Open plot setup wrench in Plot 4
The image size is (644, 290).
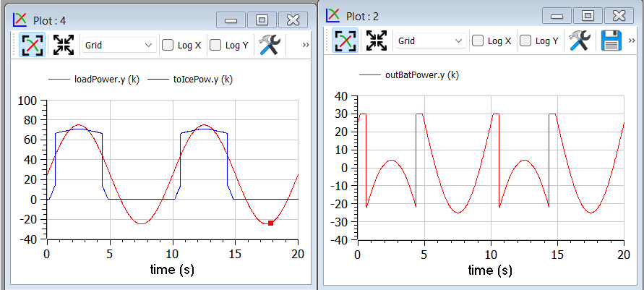point(269,45)
